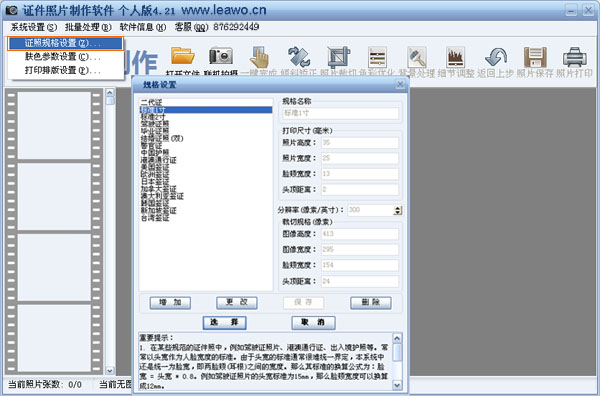Click the 头顶距离 field showing 2
This screenshot has height=396, width=600.
pos(360,190)
